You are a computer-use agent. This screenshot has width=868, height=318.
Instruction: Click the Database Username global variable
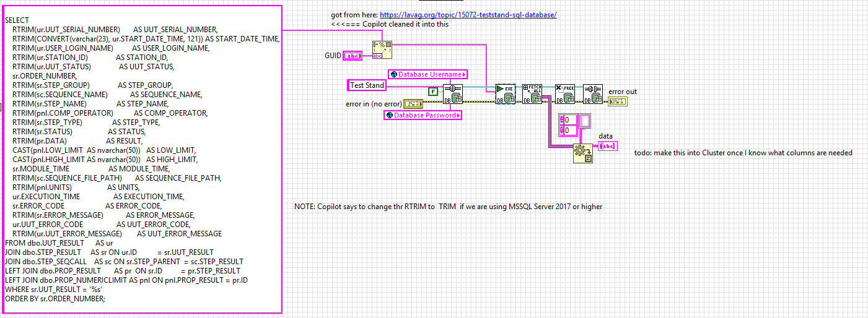(x=427, y=74)
